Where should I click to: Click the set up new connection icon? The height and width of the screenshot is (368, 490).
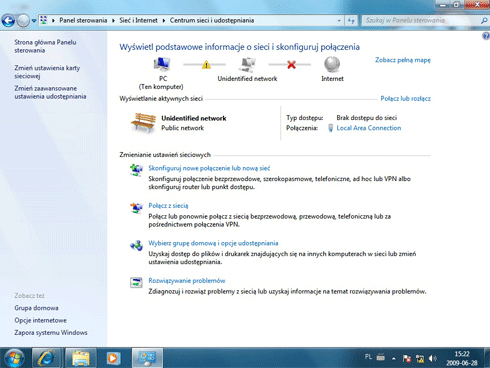pyautogui.click(x=136, y=170)
